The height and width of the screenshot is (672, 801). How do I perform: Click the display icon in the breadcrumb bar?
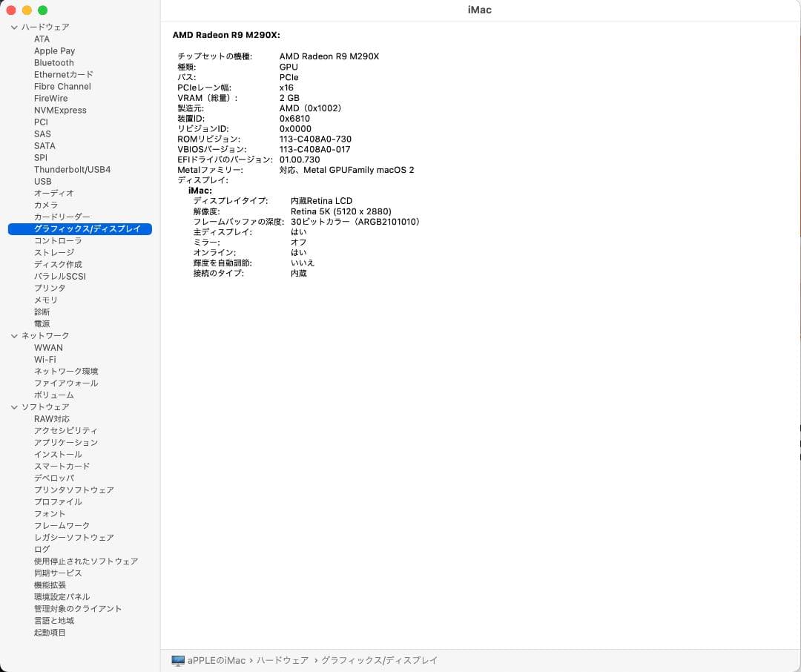click(178, 660)
